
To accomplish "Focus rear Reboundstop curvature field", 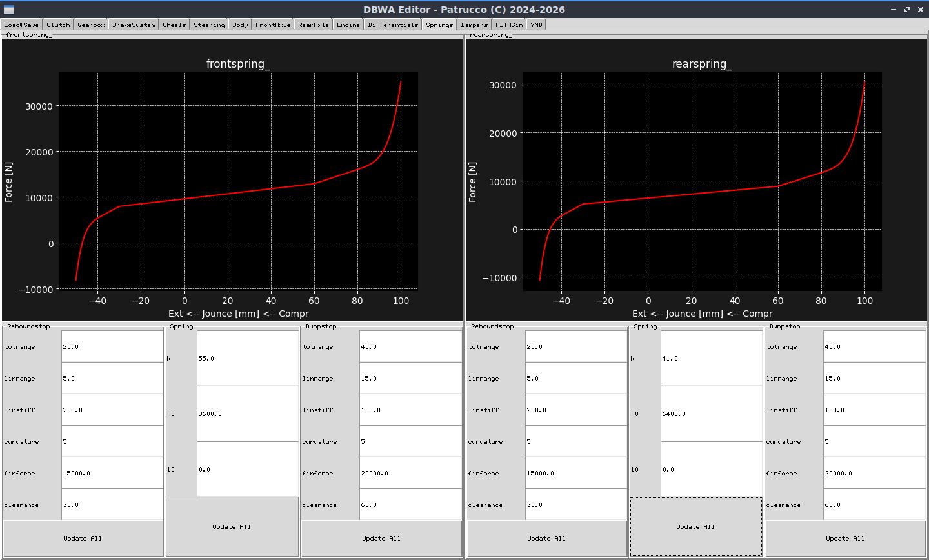I will click(576, 441).
